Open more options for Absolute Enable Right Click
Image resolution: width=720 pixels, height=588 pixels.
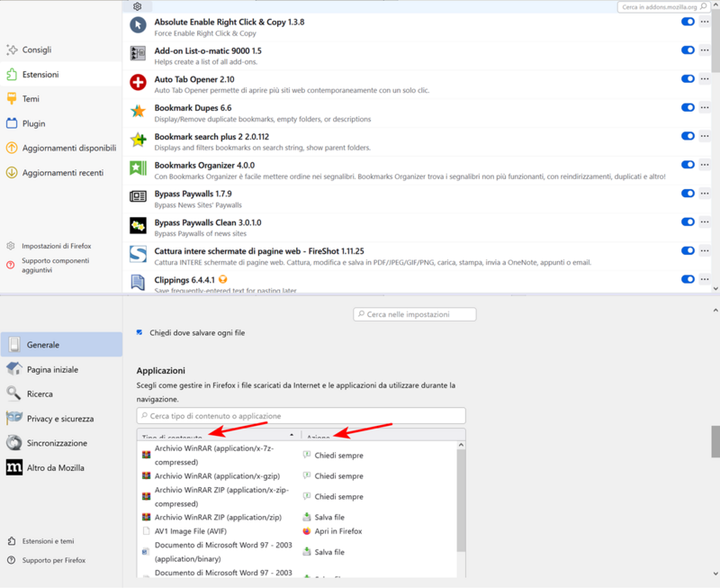pyautogui.click(x=705, y=22)
